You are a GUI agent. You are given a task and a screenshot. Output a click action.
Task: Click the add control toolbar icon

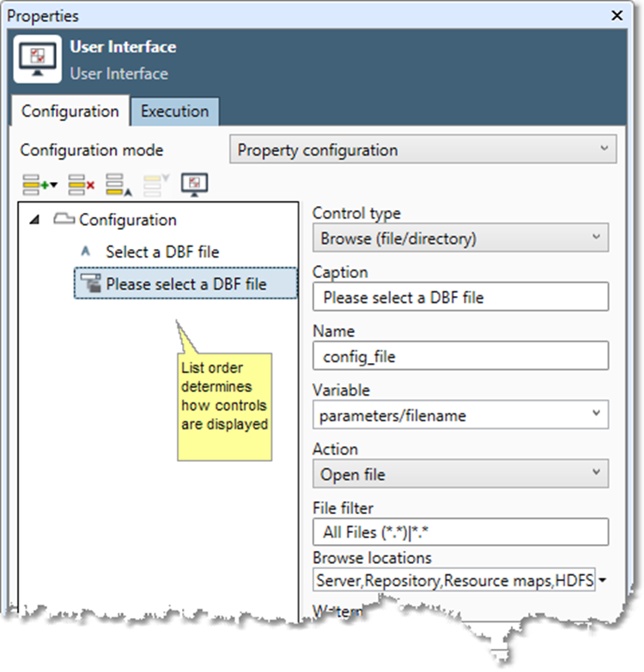coord(38,183)
